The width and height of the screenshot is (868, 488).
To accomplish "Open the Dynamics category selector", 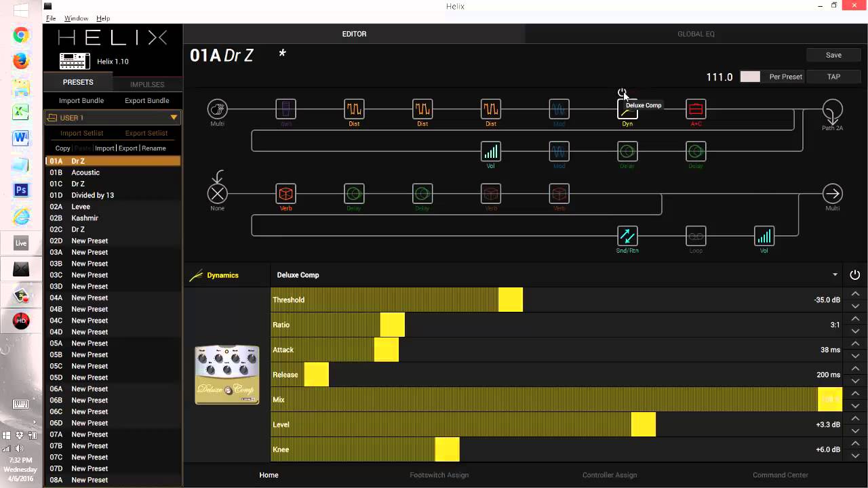I will (223, 275).
